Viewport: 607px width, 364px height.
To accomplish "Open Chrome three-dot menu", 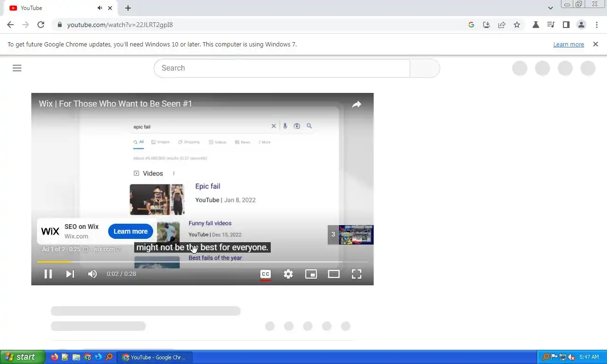I will (597, 25).
